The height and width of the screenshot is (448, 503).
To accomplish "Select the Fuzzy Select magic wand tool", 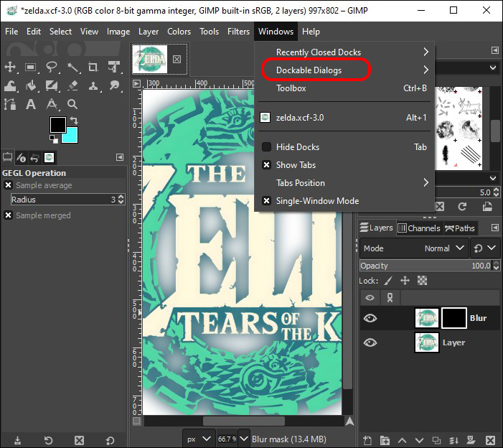I will point(72,67).
